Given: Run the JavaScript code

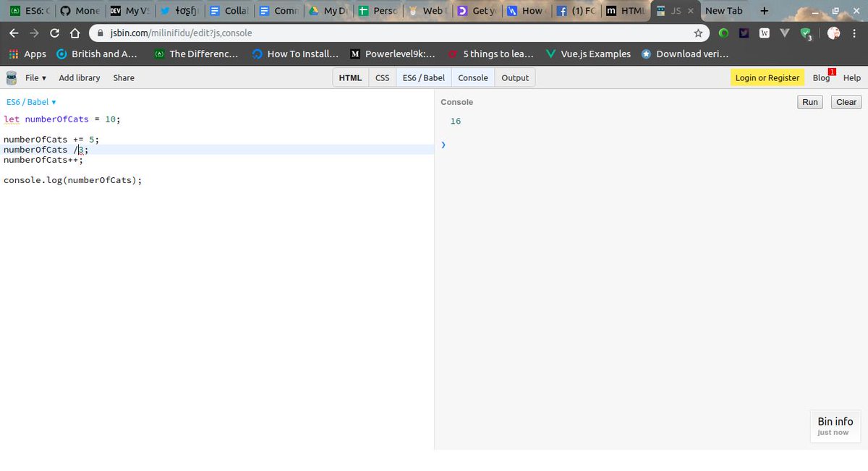Looking at the screenshot, I should [x=809, y=101].
